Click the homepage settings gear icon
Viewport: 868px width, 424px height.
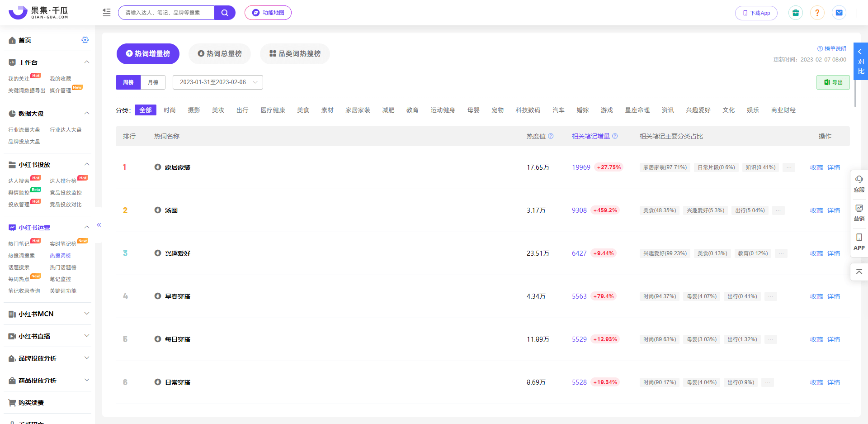click(x=85, y=40)
